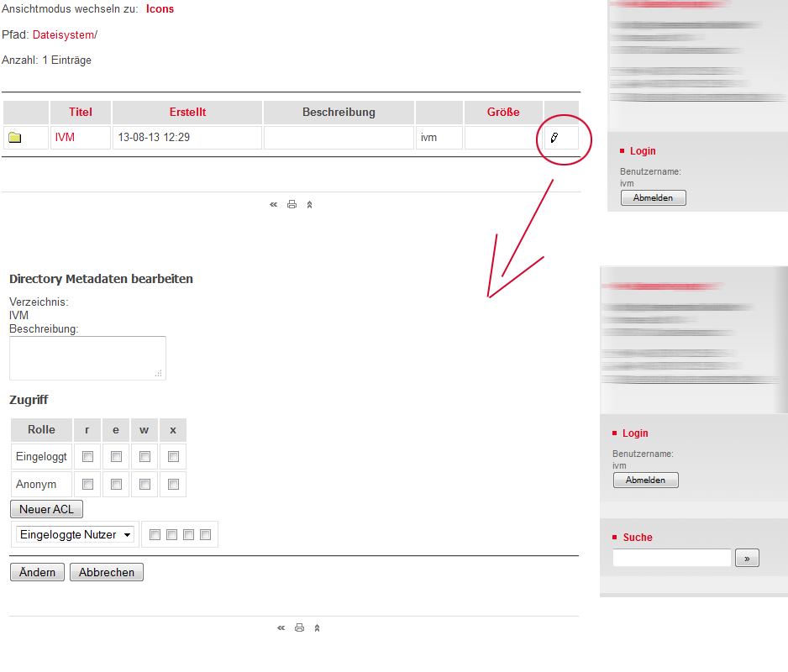This screenshot has height=672, width=788.
Task: Click the Rolle column header
Action: 42,430
